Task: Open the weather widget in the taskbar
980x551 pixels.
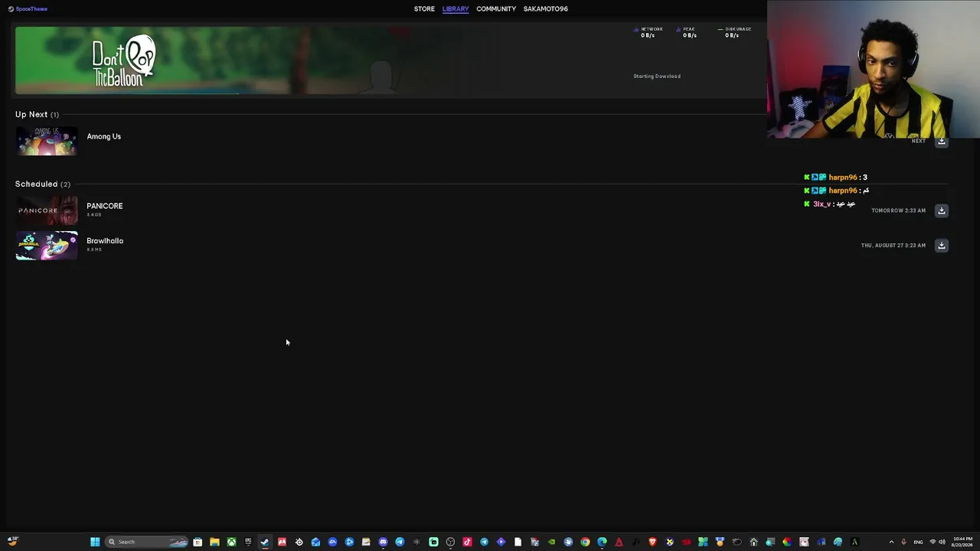Action: pyautogui.click(x=13, y=541)
